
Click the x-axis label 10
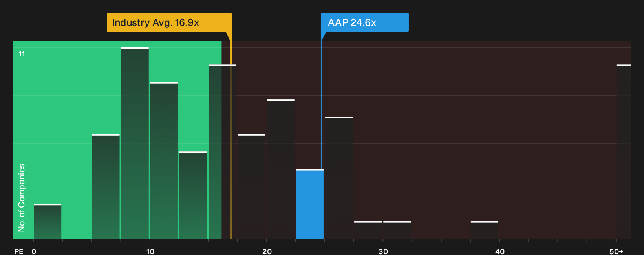click(x=150, y=251)
